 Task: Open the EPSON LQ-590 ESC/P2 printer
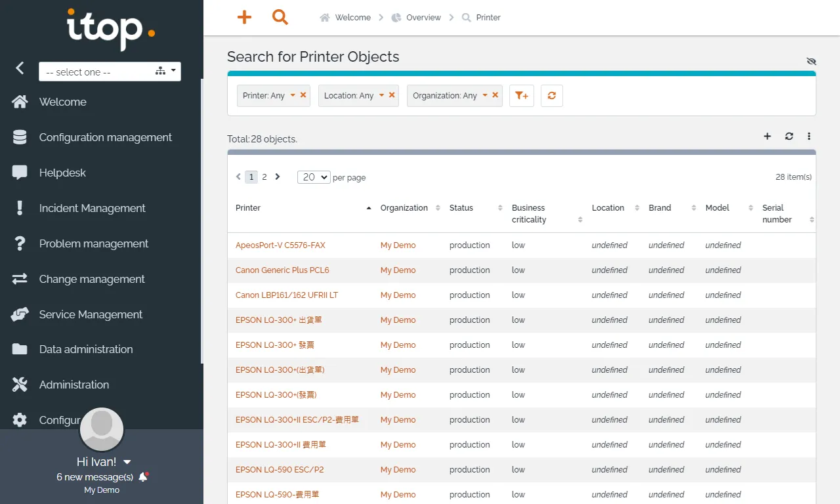click(x=280, y=470)
